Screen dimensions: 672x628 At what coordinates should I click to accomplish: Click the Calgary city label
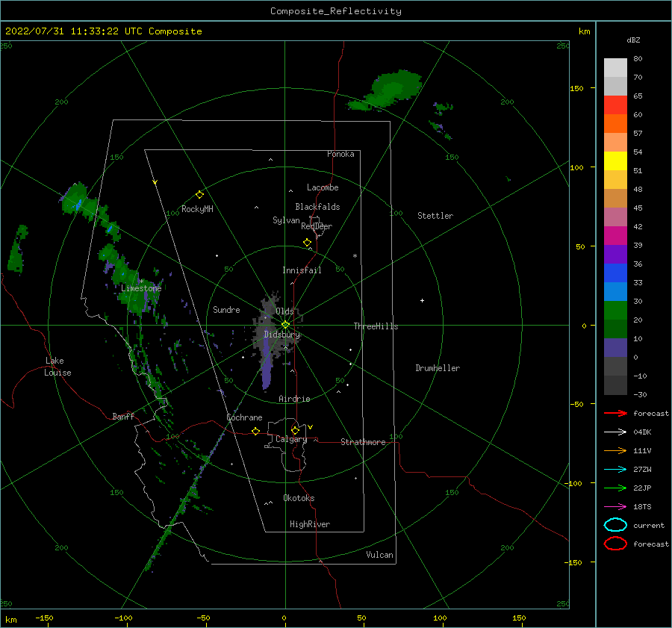pyautogui.click(x=291, y=439)
